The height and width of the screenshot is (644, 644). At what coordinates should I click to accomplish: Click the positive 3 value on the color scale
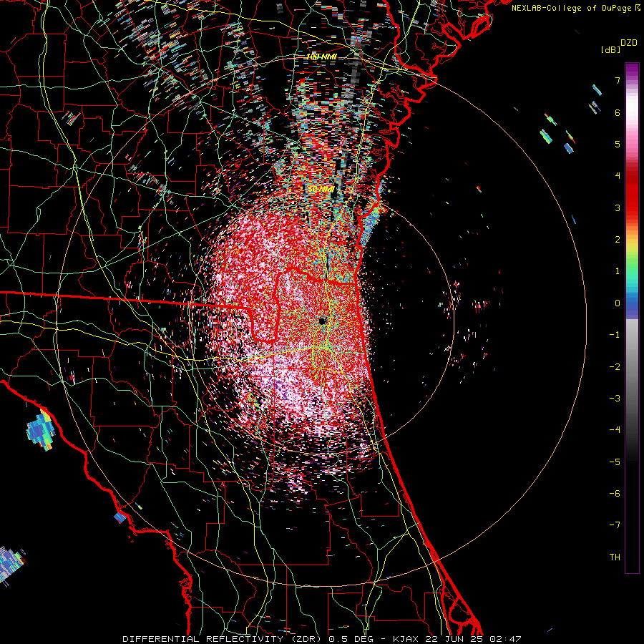click(x=618, y=208)
